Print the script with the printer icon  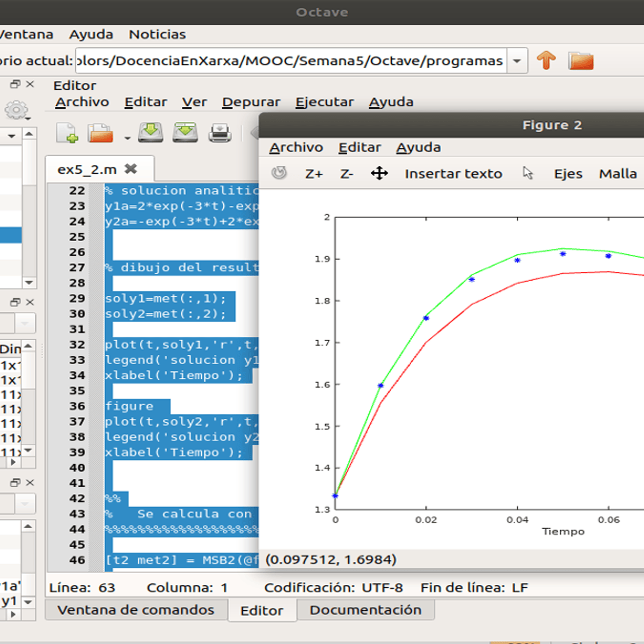220,133
